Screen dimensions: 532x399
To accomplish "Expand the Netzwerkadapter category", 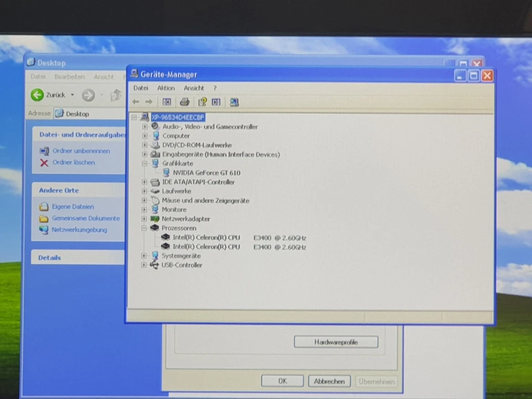I will (144, 219).
